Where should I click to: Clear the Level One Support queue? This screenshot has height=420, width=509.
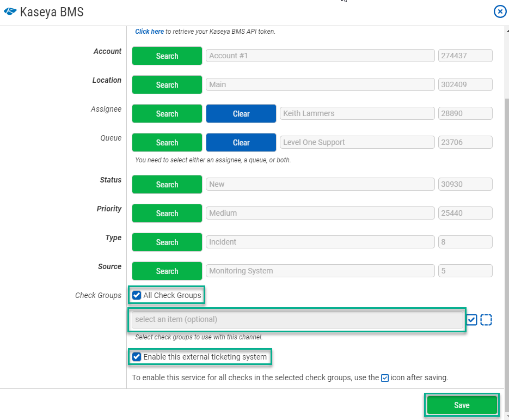pos(241,142)
